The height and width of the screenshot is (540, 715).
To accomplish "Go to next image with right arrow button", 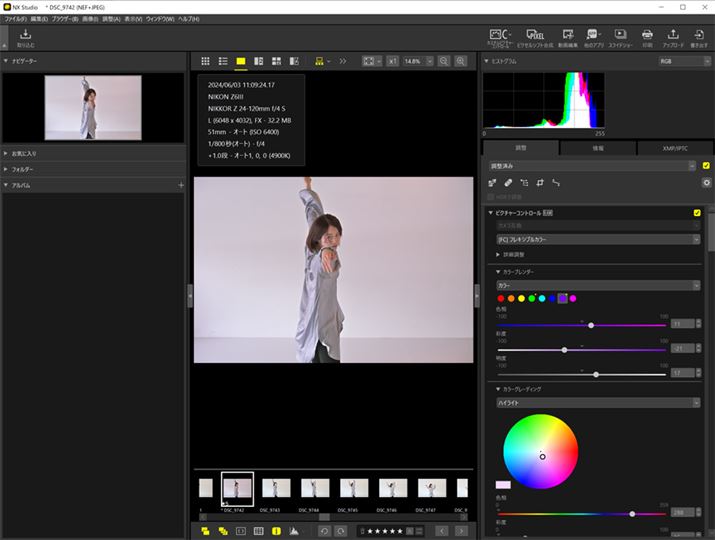I will coord(461,530).
